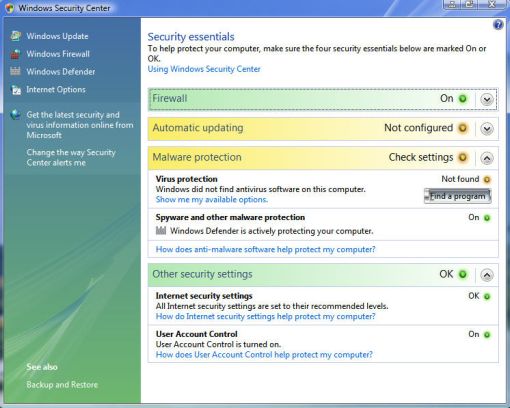Screen dimensions: 510x408
Task: Click green light next to Spyware protection On
Action: pyautogui.click(x=487, y=218)
